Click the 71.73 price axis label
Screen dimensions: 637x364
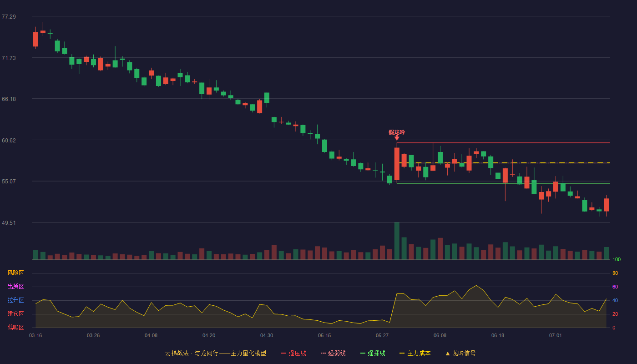(9, 58)
